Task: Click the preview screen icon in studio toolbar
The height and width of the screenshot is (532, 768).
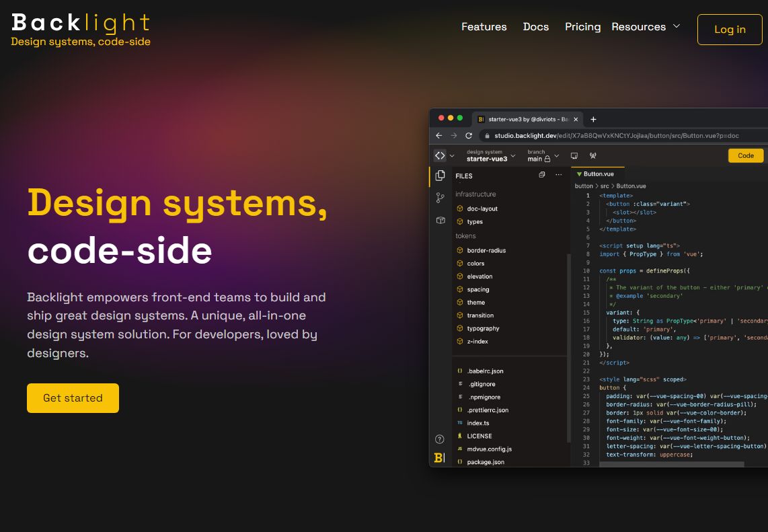Action: [x=574, y=156]
